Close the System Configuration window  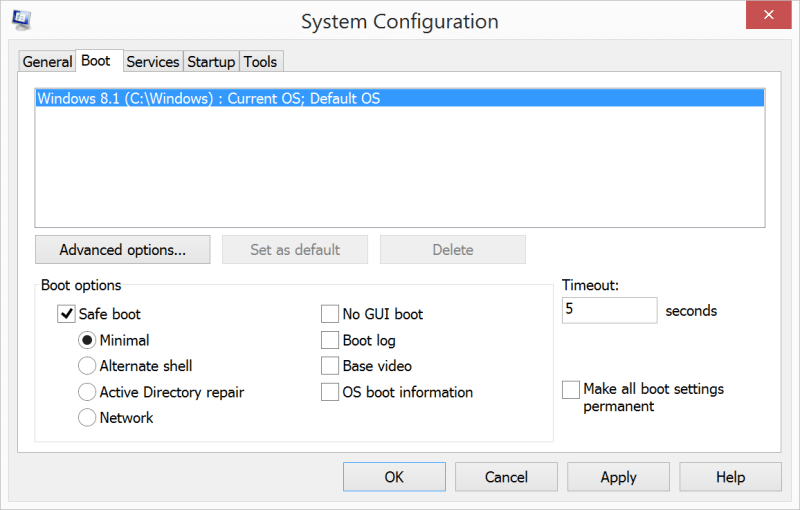tap(768, 15)
